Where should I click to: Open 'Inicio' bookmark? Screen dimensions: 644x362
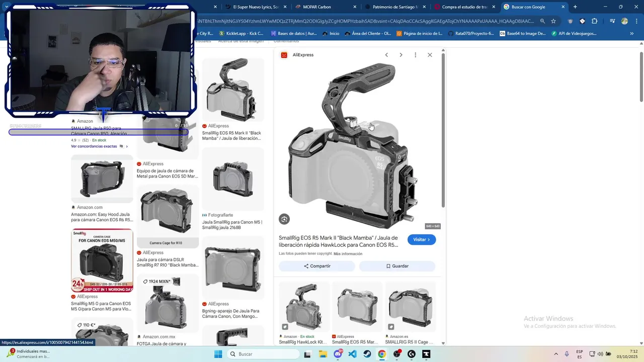331,34
